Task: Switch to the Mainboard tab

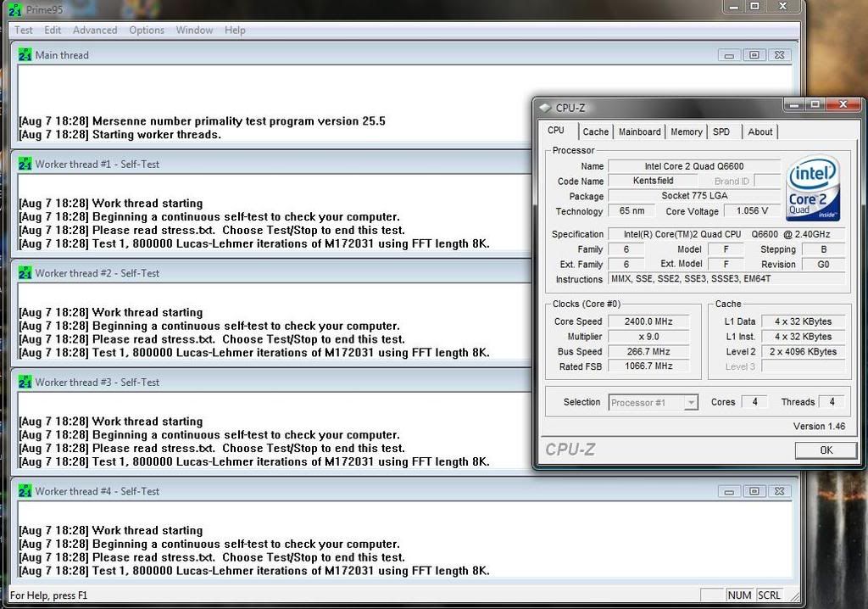Action: tap(639, 131)
